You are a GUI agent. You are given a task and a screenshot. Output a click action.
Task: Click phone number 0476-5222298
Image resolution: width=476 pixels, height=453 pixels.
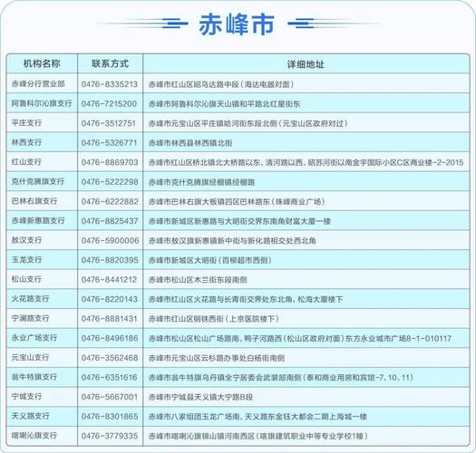(110, 182)
